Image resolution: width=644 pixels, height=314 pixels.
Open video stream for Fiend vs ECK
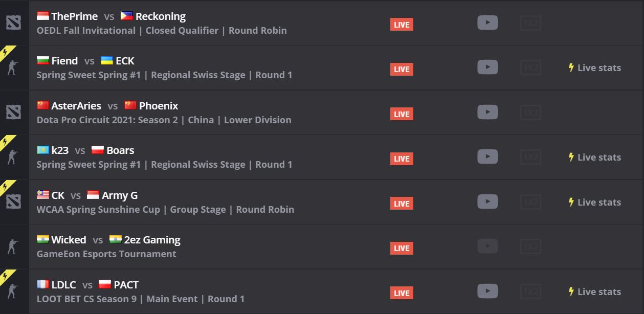coord(487,67)
